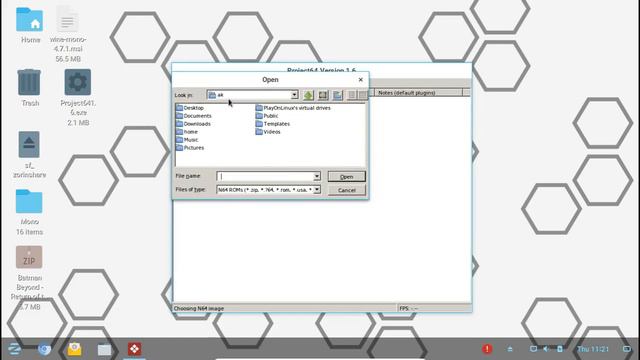
Task: Select the home folder in file list
Action: pyautogui.click(x=187, y=132)
